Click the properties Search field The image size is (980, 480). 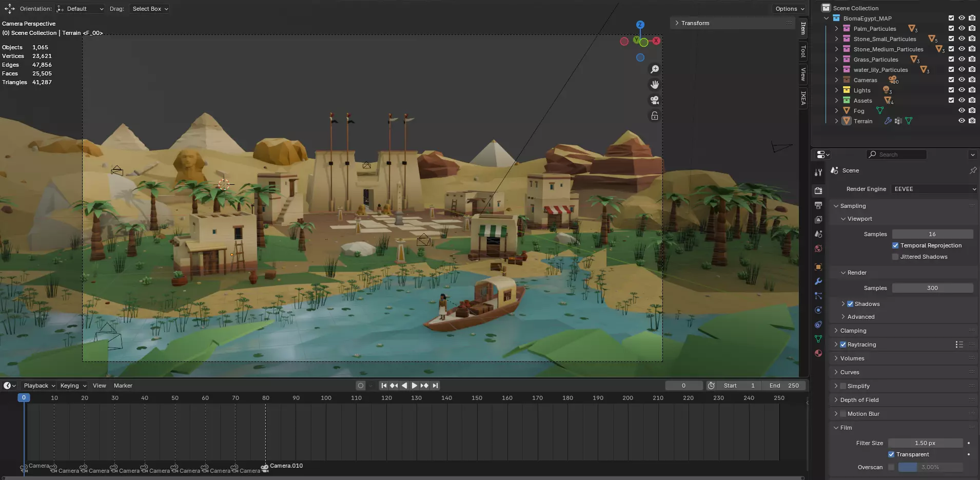tap(896, 155)
